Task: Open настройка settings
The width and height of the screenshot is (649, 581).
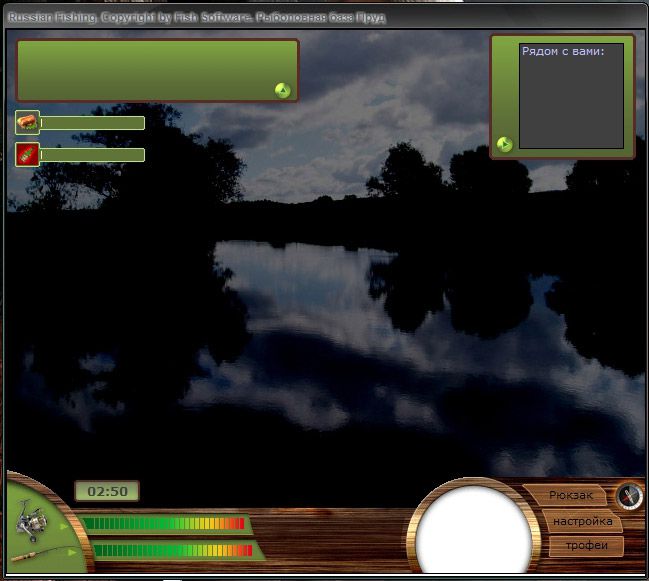Action: [x=582, y=521]
